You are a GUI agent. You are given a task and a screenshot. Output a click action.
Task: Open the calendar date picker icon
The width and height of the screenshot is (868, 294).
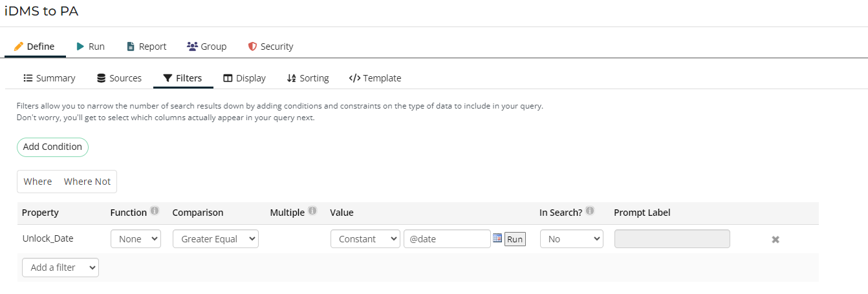497,238
